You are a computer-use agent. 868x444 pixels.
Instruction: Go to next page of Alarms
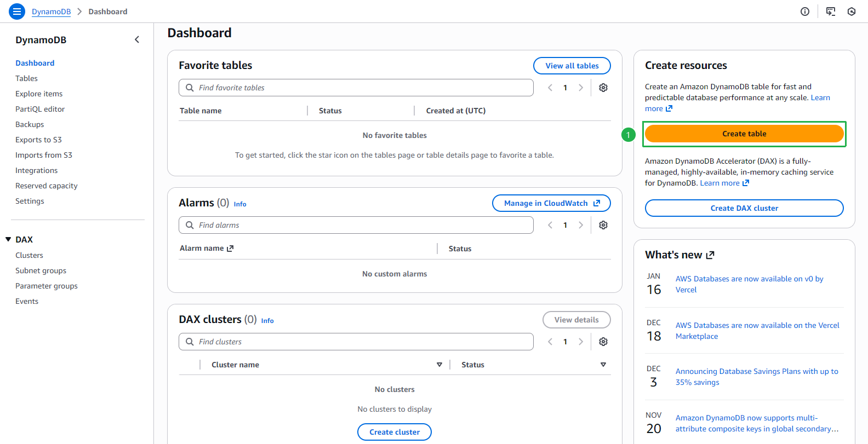581,225
